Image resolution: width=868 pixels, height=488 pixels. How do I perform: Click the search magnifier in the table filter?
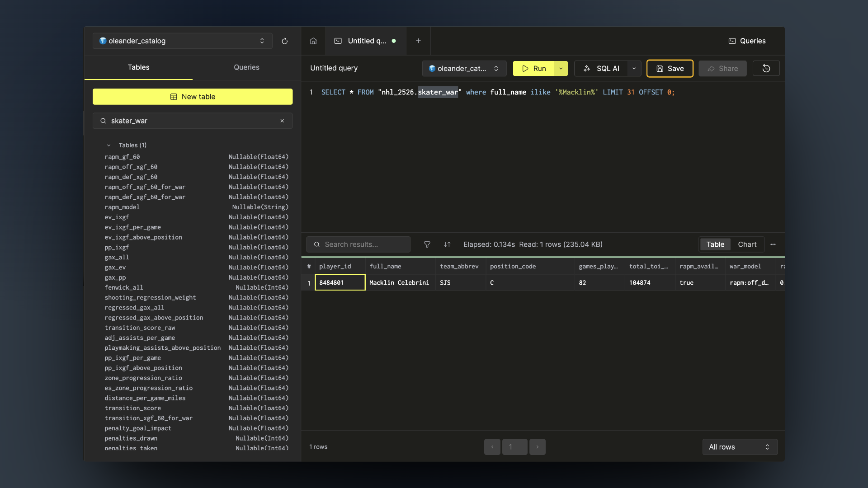click(103, 121)
